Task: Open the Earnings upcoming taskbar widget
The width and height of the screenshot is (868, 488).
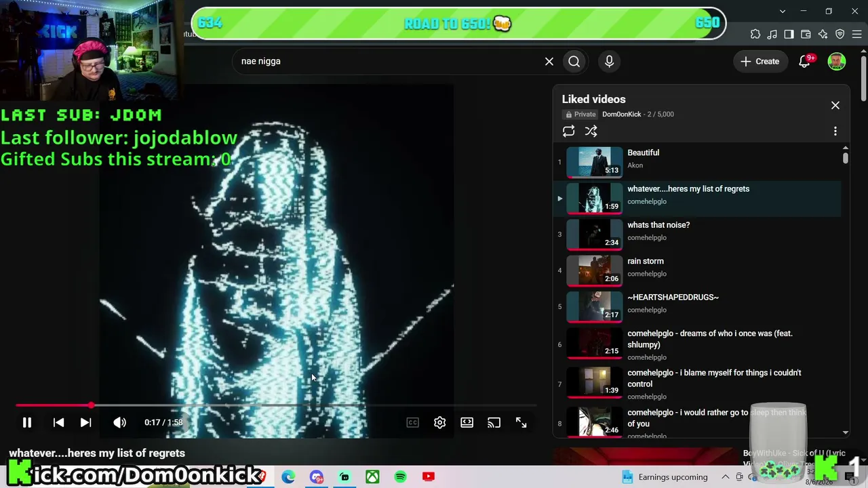Action: 665,477
